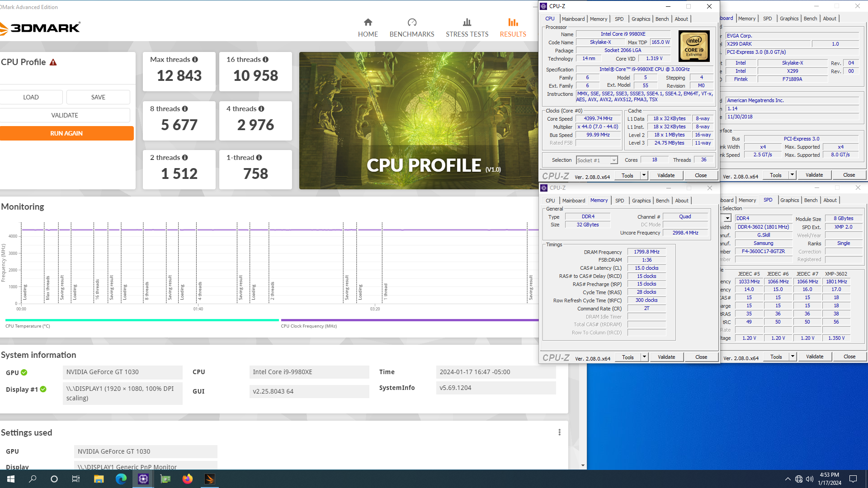Click 3DMark page scrollbar down arrow
The height and width of the screenshot is (488, 868).
click(x=583, y=465)
